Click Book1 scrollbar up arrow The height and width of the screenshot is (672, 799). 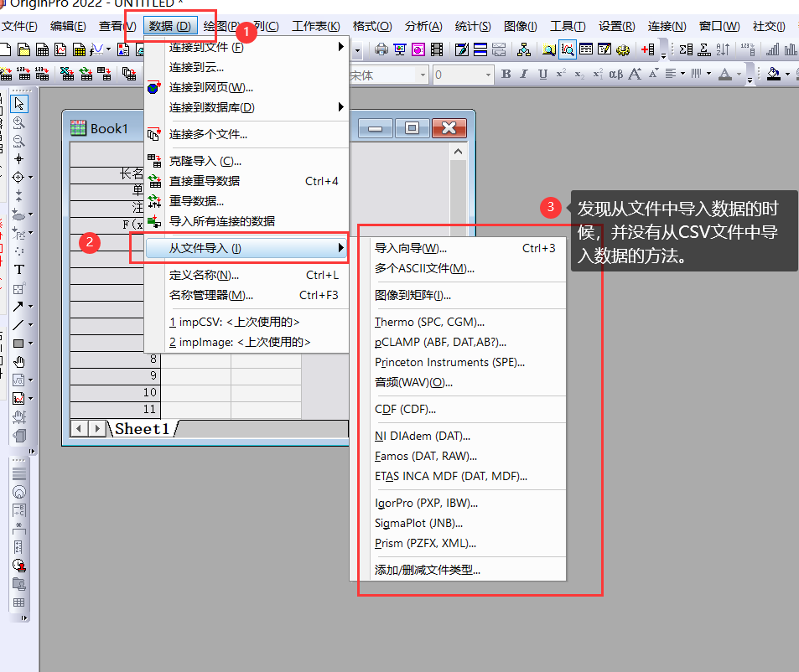coord(458,152)
